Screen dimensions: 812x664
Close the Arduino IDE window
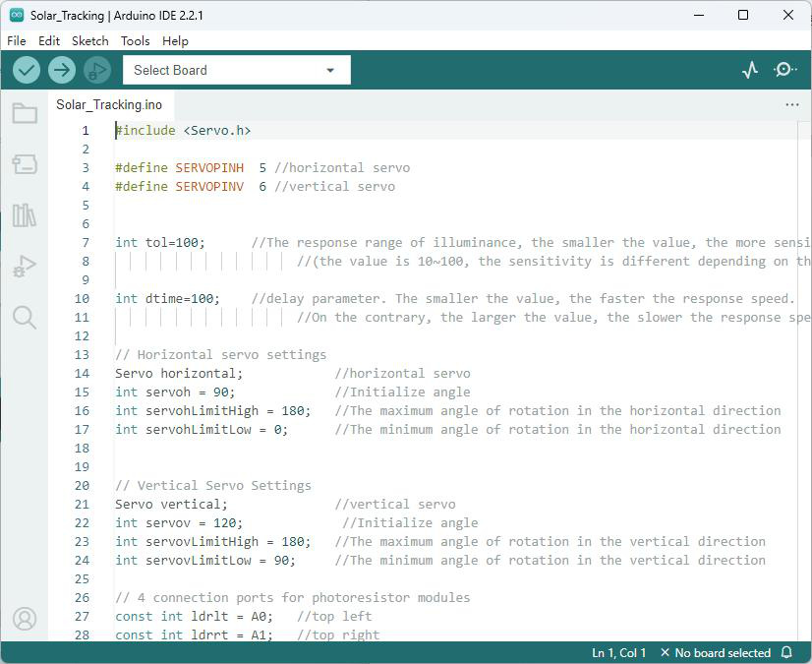(787, 15)
